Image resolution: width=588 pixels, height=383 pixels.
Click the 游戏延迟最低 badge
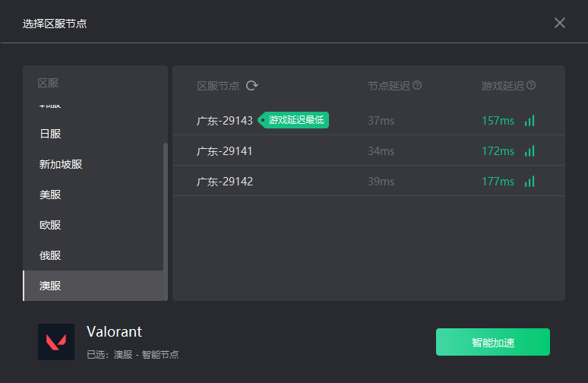click(x=293, y=120)
